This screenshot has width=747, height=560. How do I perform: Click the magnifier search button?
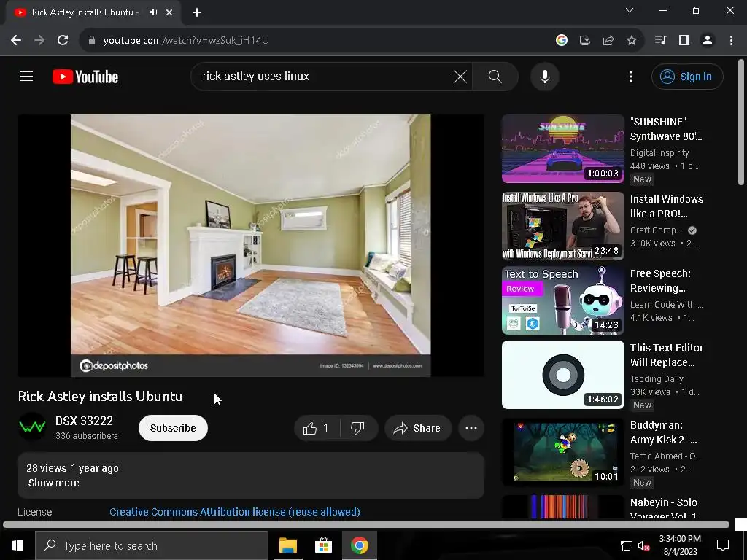495,76
